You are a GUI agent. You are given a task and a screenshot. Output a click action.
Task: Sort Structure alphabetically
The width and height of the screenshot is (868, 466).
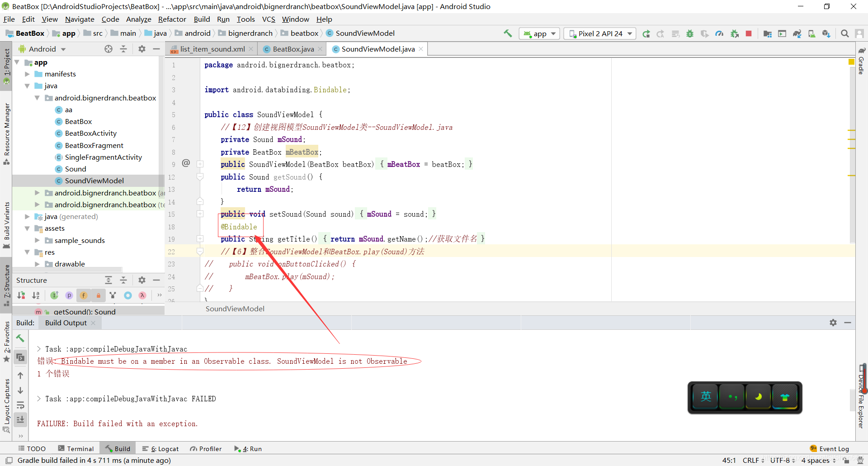(36, 295)
